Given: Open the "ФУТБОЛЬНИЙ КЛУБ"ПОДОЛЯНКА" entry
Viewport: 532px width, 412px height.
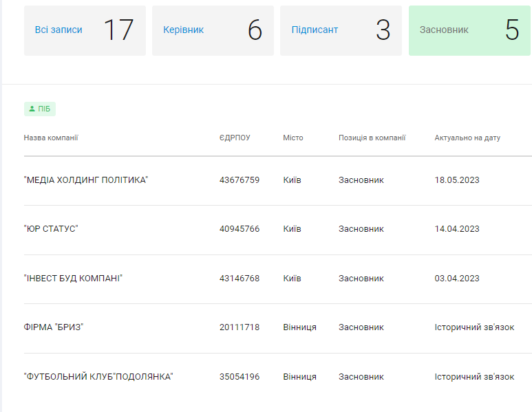Looking at the screenshot, I should [98, 377].
